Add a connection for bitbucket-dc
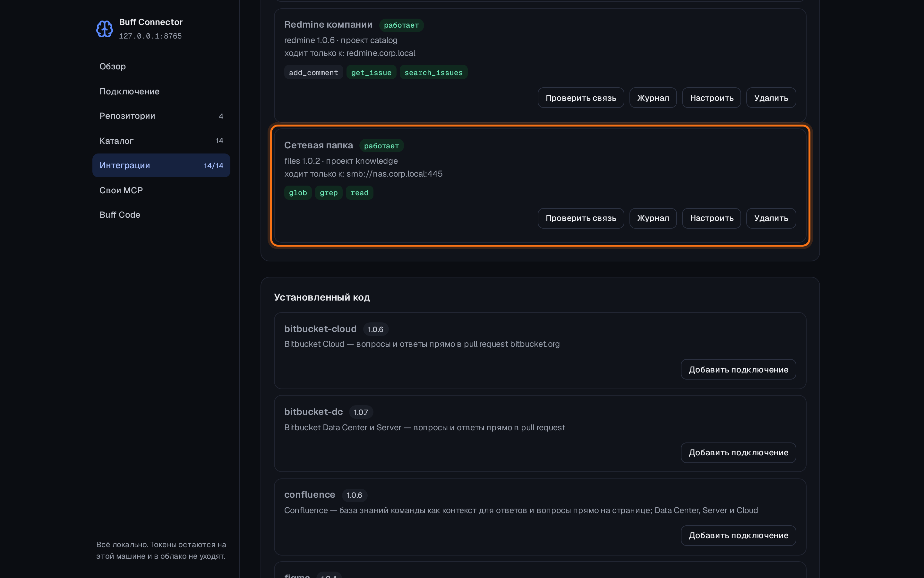The width and height of the screenshot is (924, 578). pos(738,453)
